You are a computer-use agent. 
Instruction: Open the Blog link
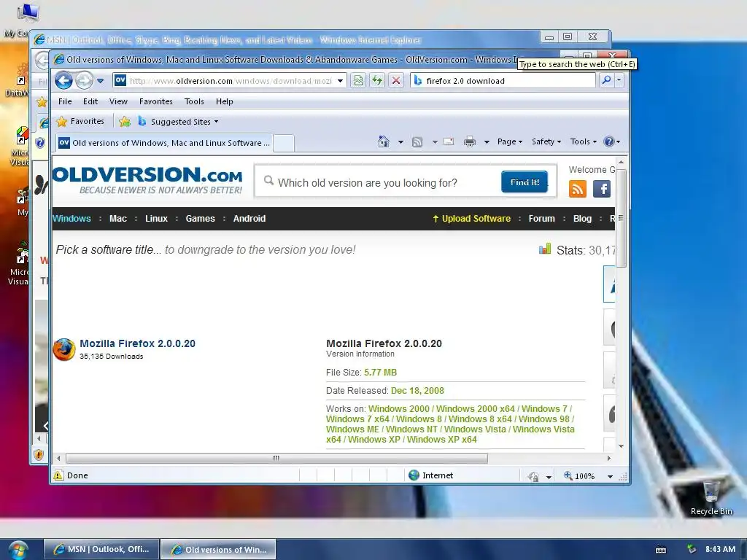click(582, 219)
